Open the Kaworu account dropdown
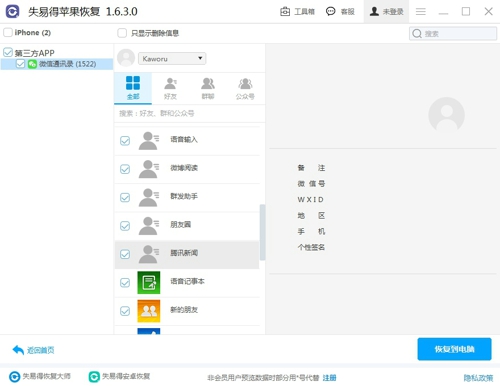 click(172, 59)
